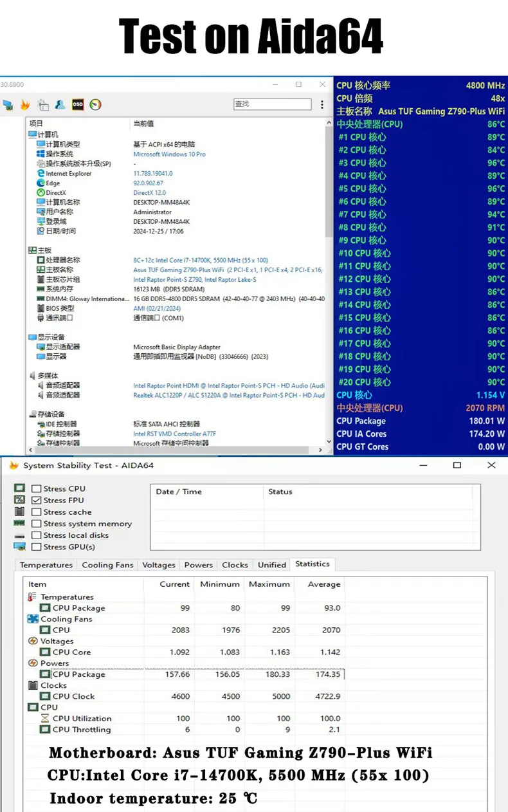The image size is (508, 812).
Task: Open the three-dot menu beside search
Action: point(322,104)
